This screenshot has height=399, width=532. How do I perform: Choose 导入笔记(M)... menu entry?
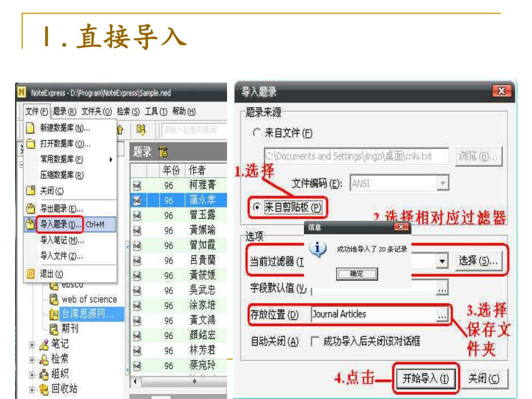pyautogui.click(x=62, y=240)
